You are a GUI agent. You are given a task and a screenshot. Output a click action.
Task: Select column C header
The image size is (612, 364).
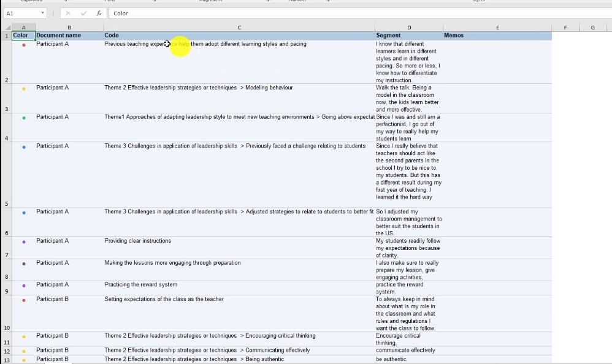click(239, 28)
